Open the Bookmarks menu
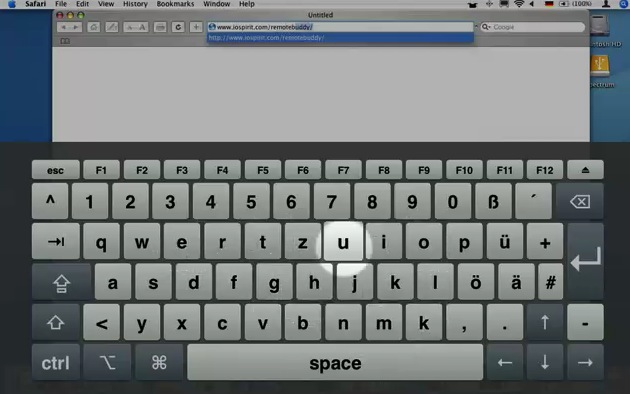The height and width of the screenshot is (394, 630). coord(175,4)
